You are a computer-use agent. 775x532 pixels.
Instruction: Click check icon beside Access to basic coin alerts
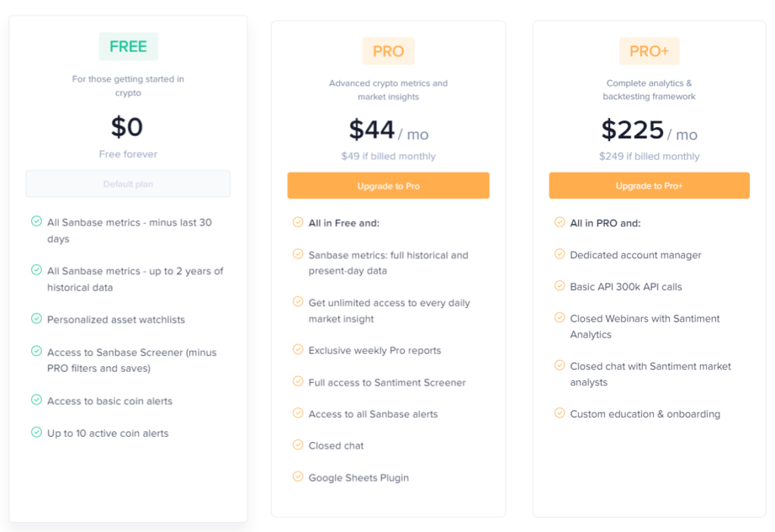pyautogui.click(x=36, y=400)
